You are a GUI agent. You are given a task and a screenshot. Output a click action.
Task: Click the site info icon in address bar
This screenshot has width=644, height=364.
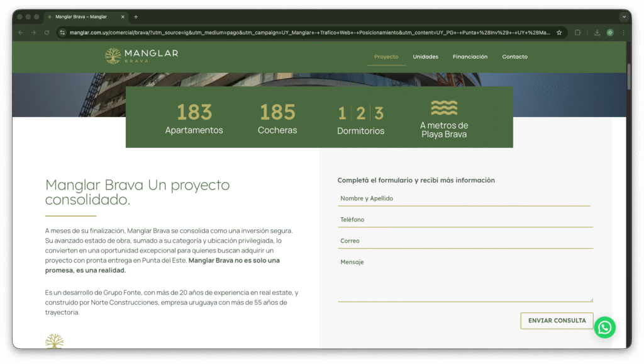pyautogui.click(x=62, y=33)
